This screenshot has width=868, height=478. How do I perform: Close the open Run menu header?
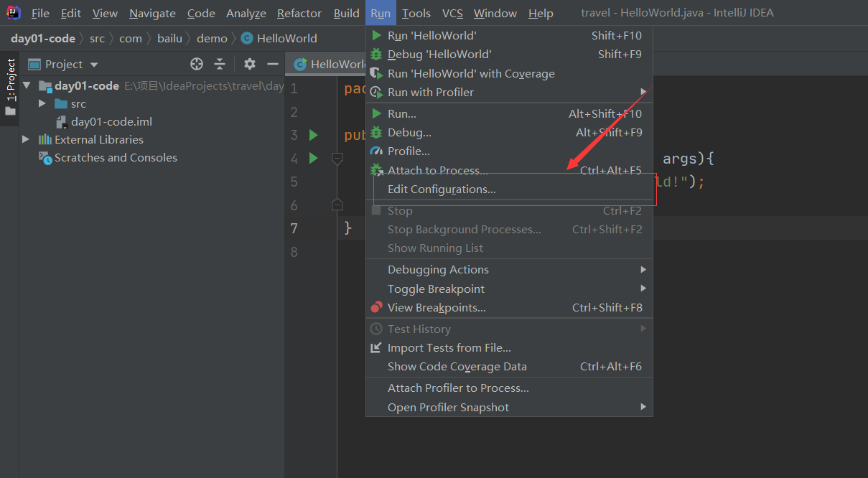381,14
